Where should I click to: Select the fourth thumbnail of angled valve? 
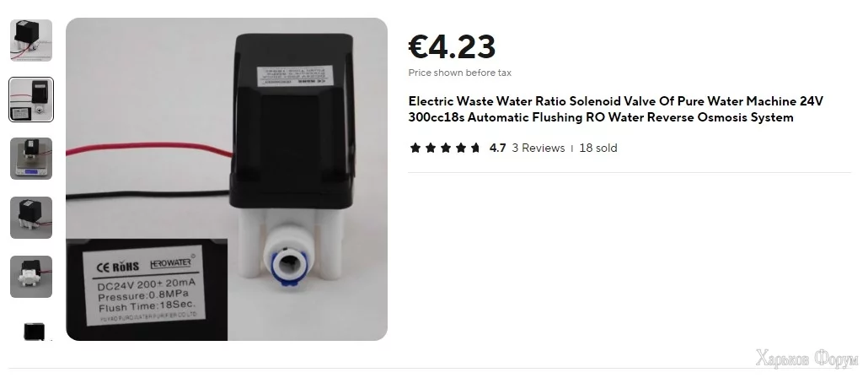pyautogui.click(x=31, y=218)
